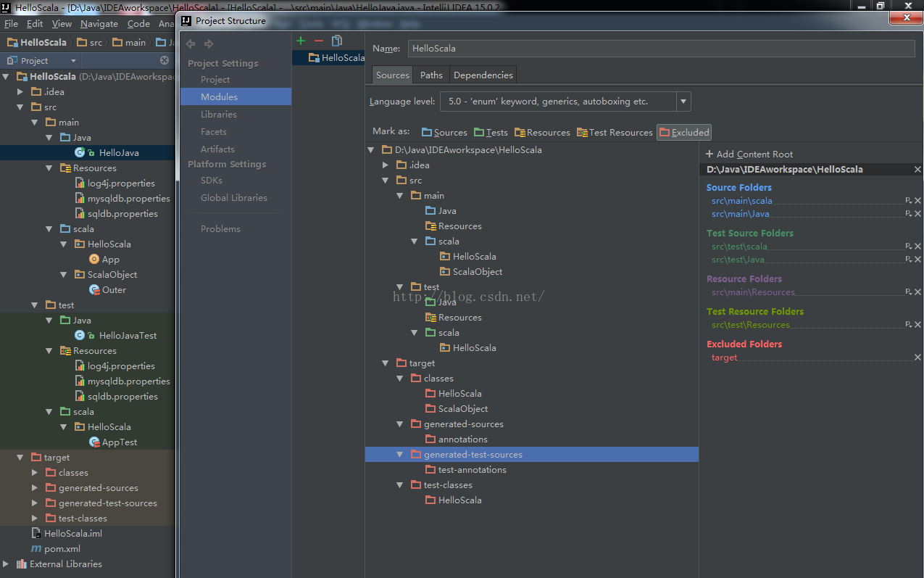Click the back arrow in Project Structure
The image size is (924, 578).
point(191,44)
